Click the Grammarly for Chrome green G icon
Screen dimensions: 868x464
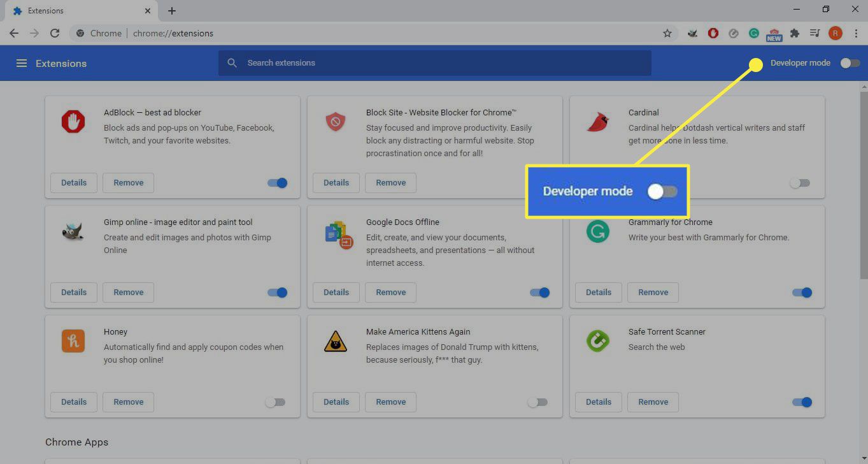(x=598, y=231)
